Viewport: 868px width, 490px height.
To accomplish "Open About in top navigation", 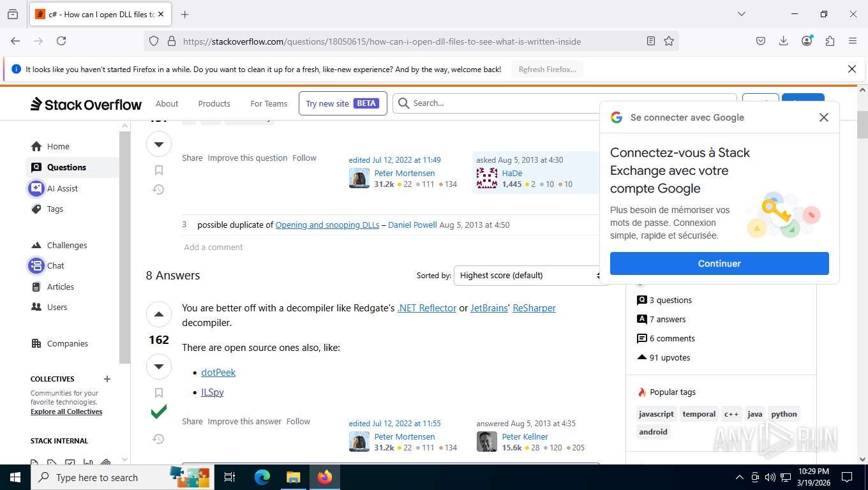I will coord(167,103).
